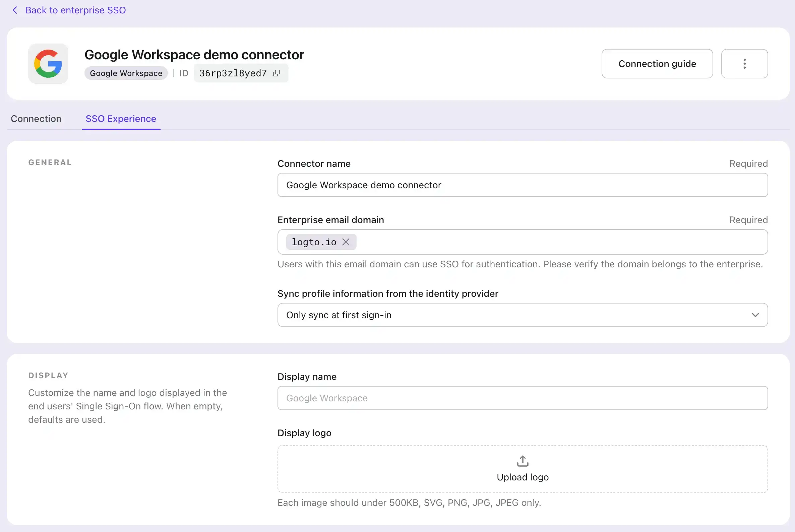This screenshot has width=795, height=532.
Task: Open the Connection guide
Action: click(x=657, y=64)
